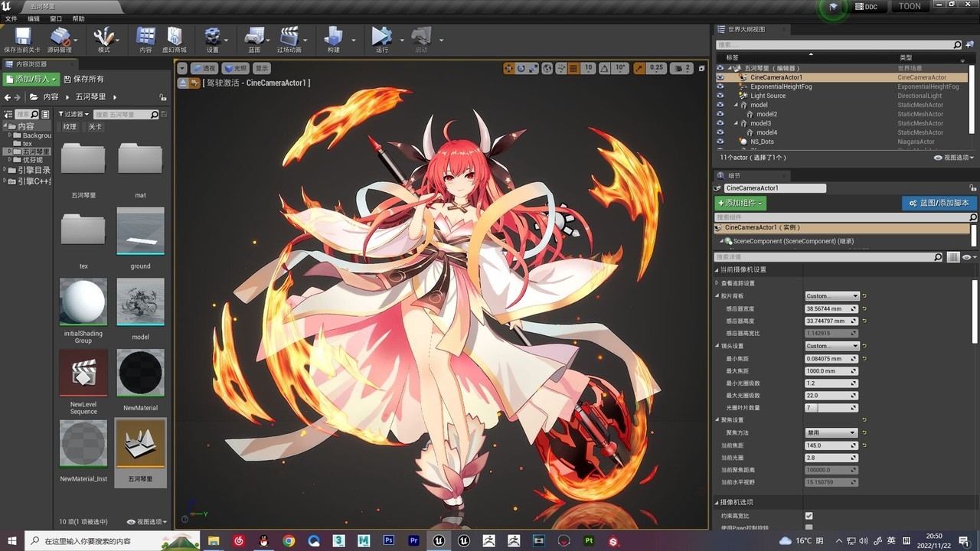This screenshot has height=551, width=980.
Task: Open the File (文件) menu
Action: tap(11, 18)
